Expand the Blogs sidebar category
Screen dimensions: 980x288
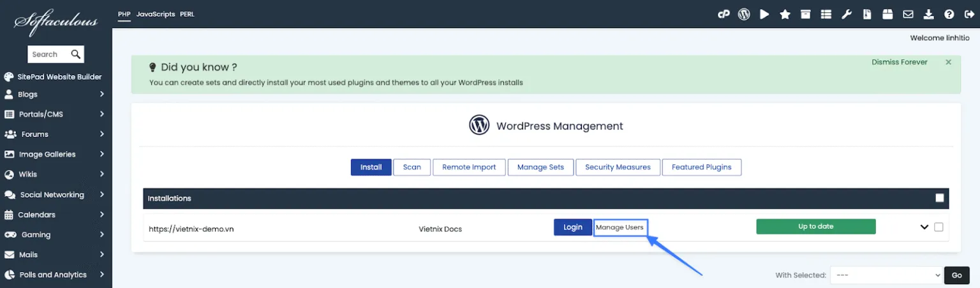pos(102,94)
